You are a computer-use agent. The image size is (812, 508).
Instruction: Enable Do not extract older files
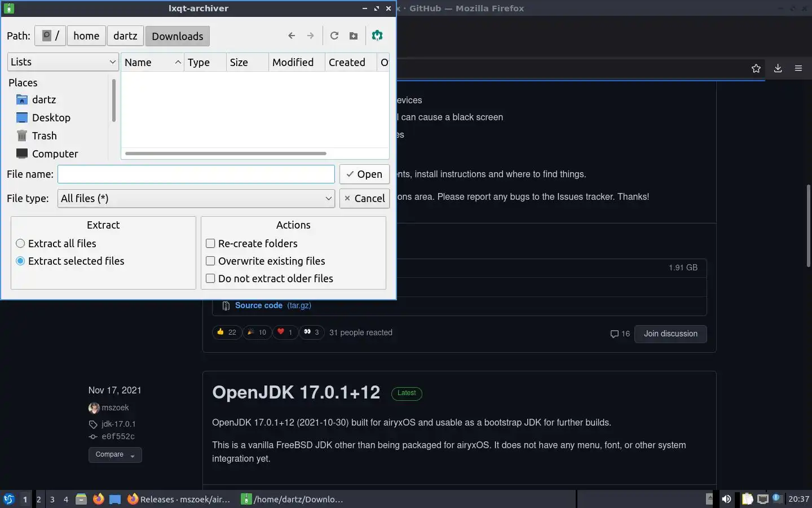click(x=270, y=278)
